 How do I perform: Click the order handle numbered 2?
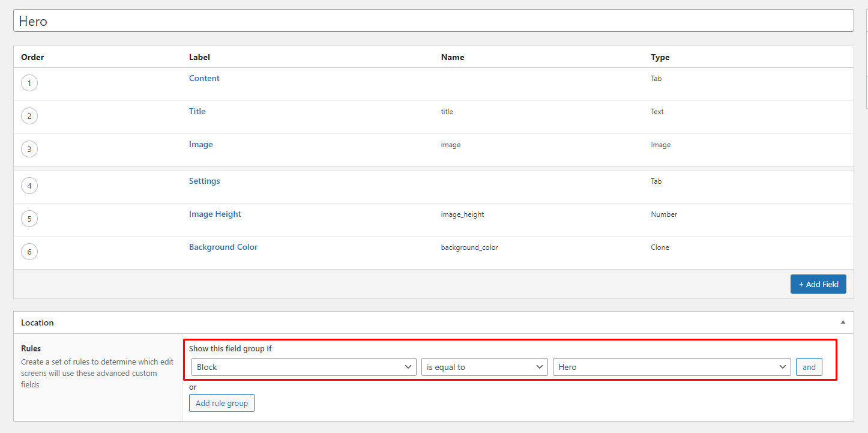tap(29, 116)
